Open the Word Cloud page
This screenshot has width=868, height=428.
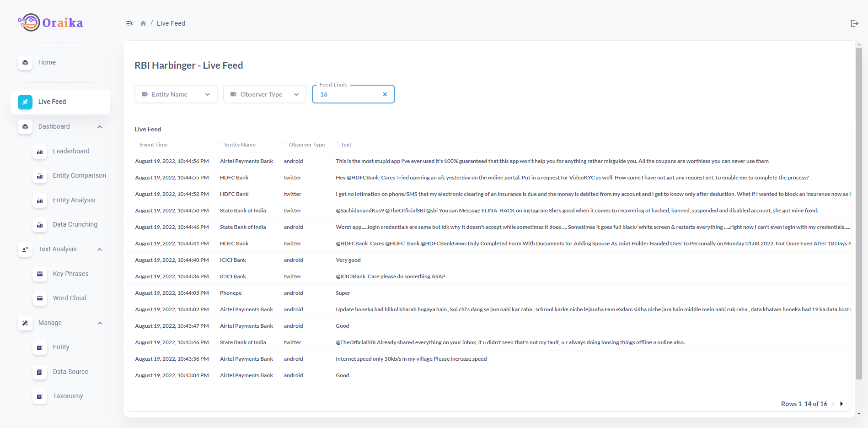click(x=70, y=298)
